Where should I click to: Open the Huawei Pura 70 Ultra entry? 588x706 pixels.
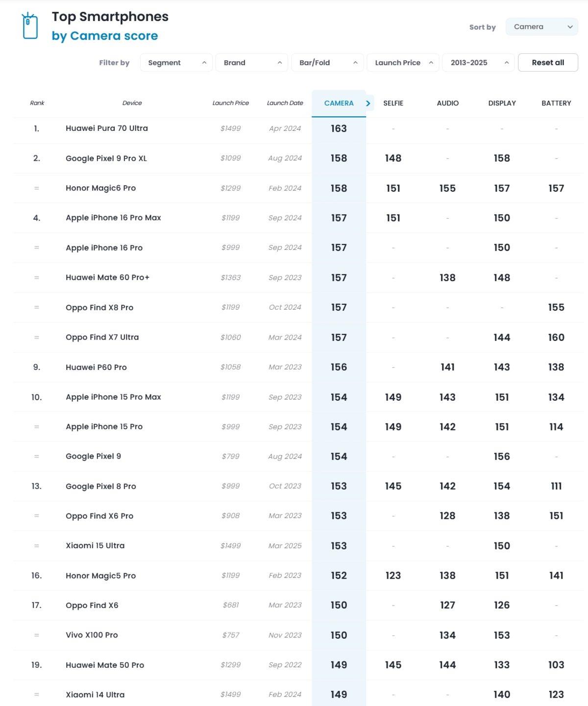[x=107, y=128]
